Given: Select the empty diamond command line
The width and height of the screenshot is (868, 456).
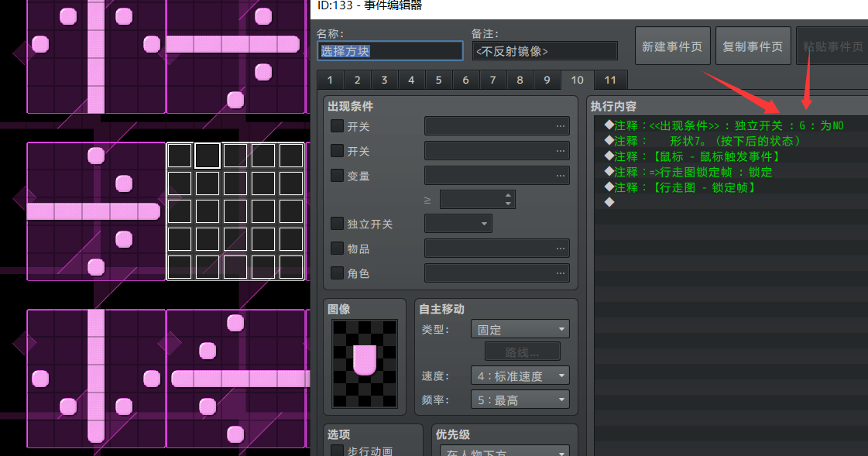Looking at the screenshot, I should tap(609, 202).
